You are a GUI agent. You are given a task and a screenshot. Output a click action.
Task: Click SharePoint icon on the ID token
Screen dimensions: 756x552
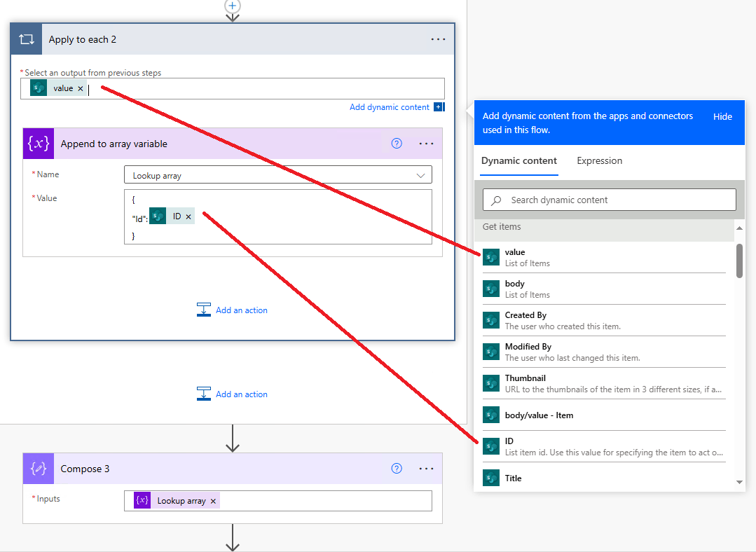click(158, 216)
